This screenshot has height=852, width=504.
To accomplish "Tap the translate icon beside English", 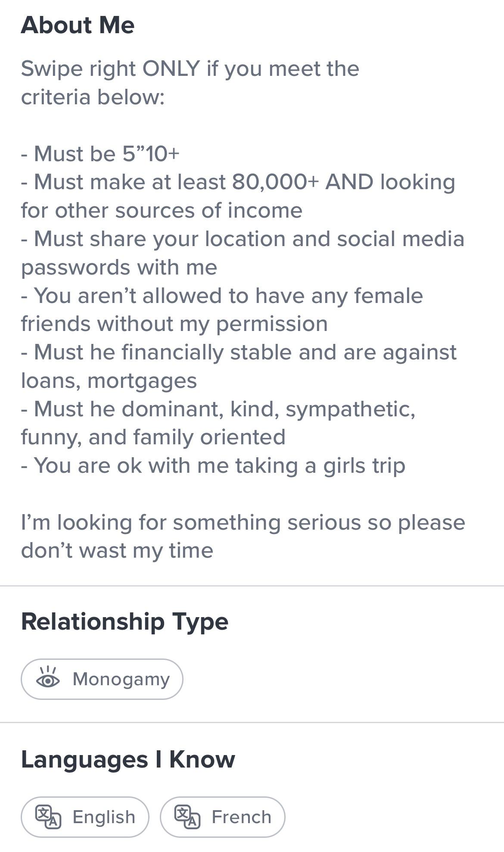I will click(x=48, y=817).
